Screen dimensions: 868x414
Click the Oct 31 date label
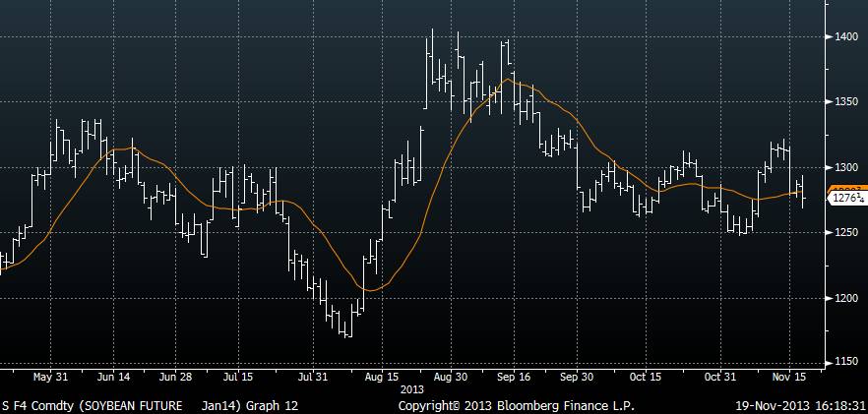[x=719, y=376]
